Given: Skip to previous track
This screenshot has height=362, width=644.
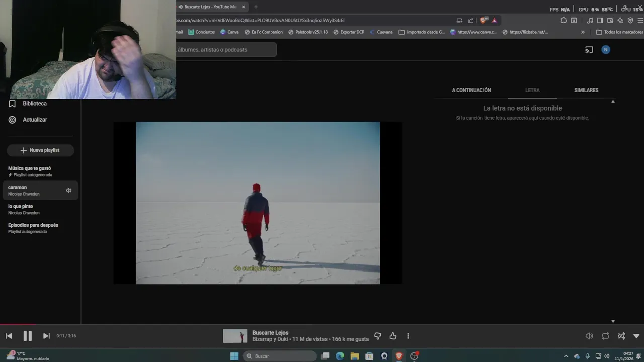Looking at the screenshot, I should [9, 336].
